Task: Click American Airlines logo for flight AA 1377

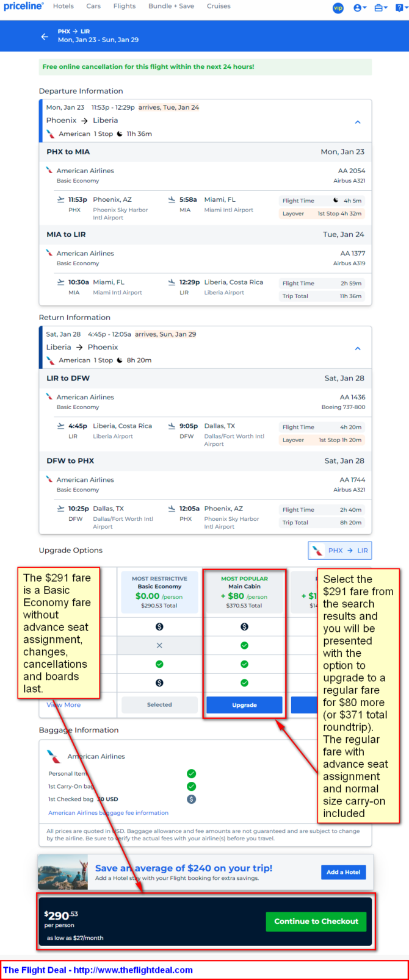Action: tap(49, 252)
